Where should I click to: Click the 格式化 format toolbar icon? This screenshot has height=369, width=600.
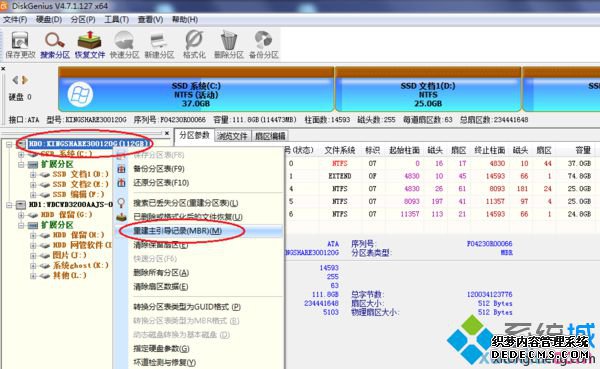(x=194, y=45)
